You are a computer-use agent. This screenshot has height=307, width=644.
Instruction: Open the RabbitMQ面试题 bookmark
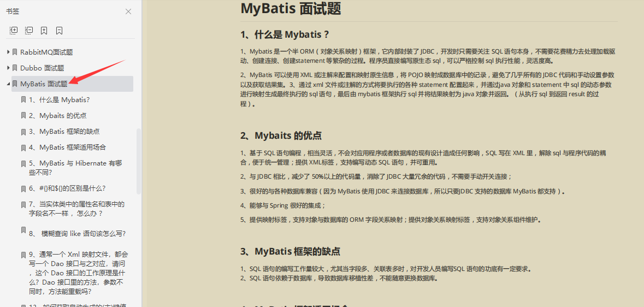pyautogui.click(x=46, y=52)
